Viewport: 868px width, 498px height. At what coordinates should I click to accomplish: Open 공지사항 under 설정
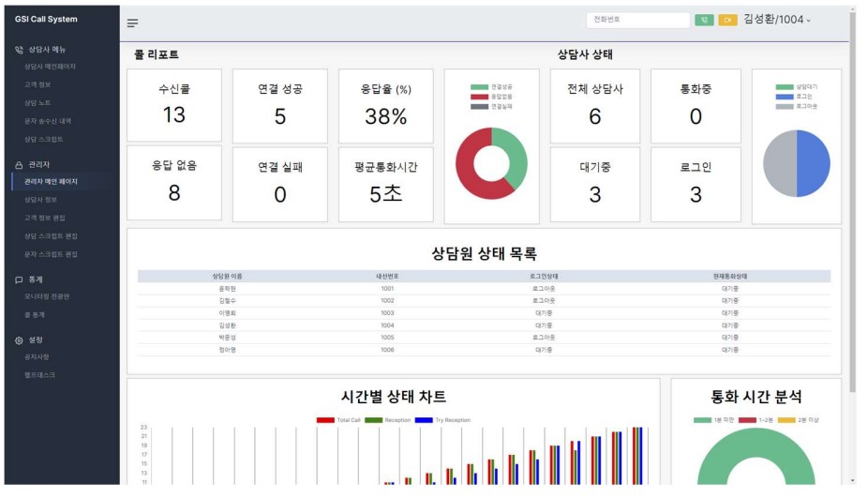coord(37,357)
